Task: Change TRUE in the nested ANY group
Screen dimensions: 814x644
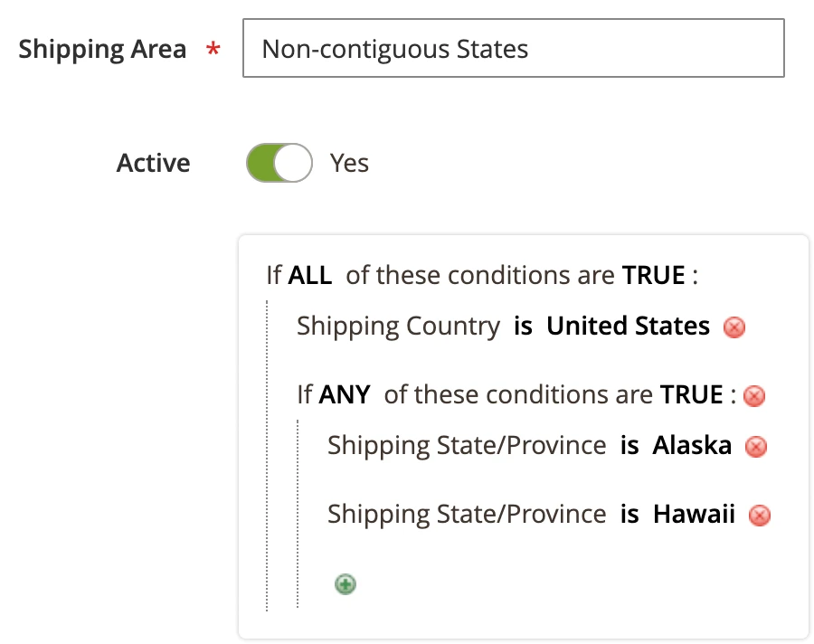Action: click(x=691, y=394)
